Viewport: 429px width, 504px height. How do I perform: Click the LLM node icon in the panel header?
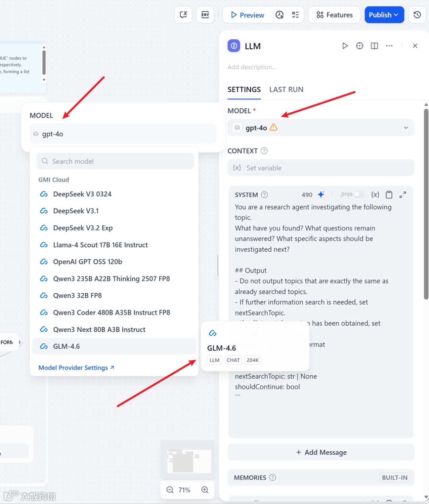point(234,46)
